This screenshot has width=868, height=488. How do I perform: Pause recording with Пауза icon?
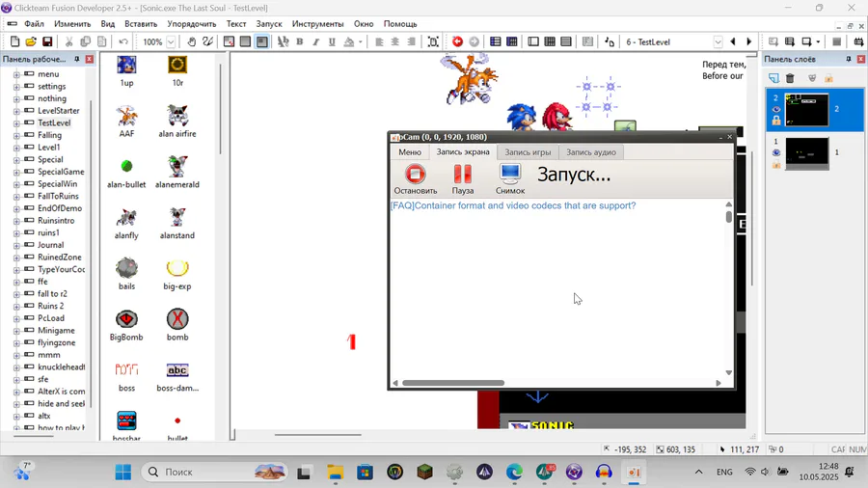point(463,175)
